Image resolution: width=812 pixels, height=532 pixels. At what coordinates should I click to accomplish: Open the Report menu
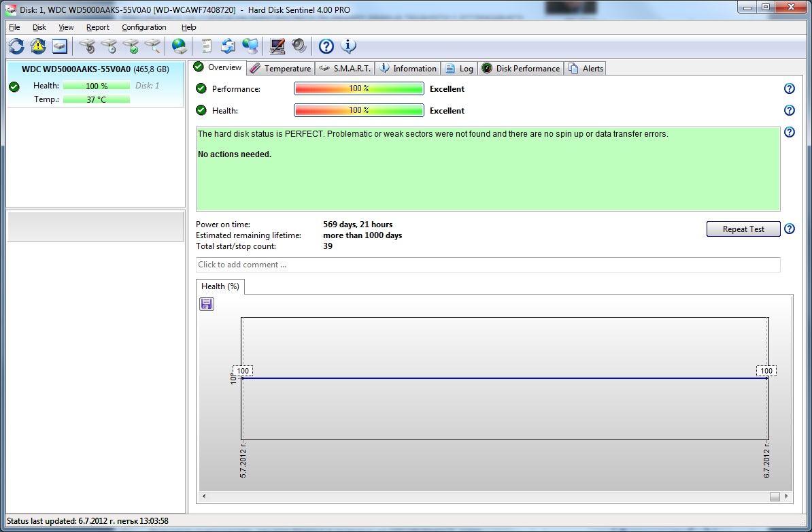[97, 27]
